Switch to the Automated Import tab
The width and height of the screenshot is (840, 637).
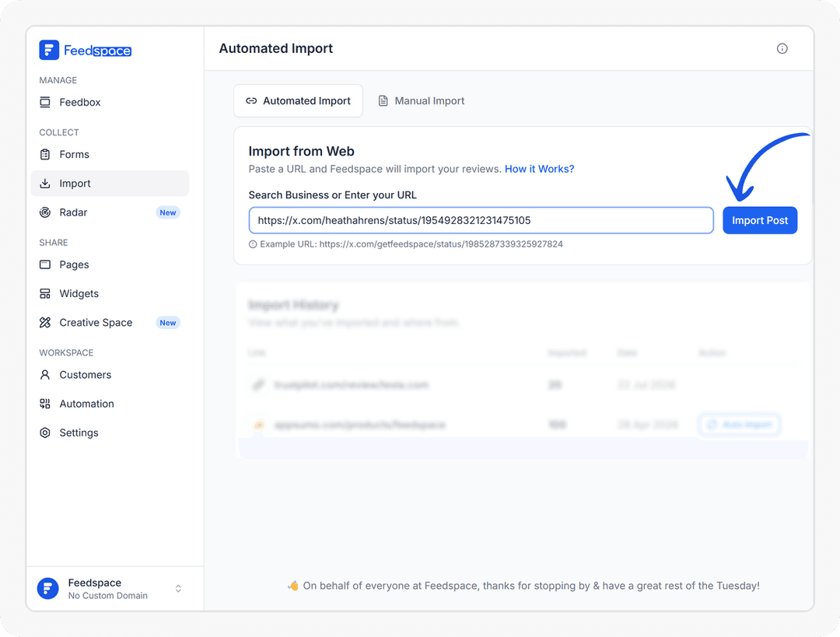[298, 100]
